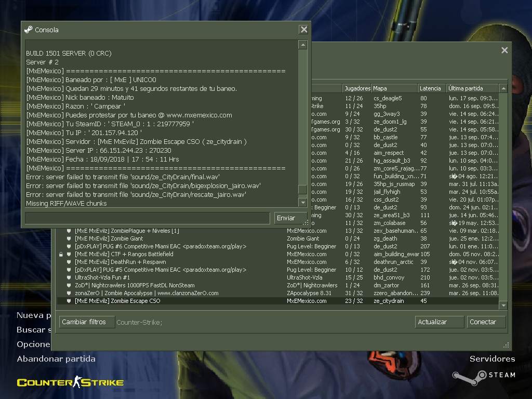The image size is (532, 399).
Task: Click console scrollbar down arrow
Action: (303, 203)
